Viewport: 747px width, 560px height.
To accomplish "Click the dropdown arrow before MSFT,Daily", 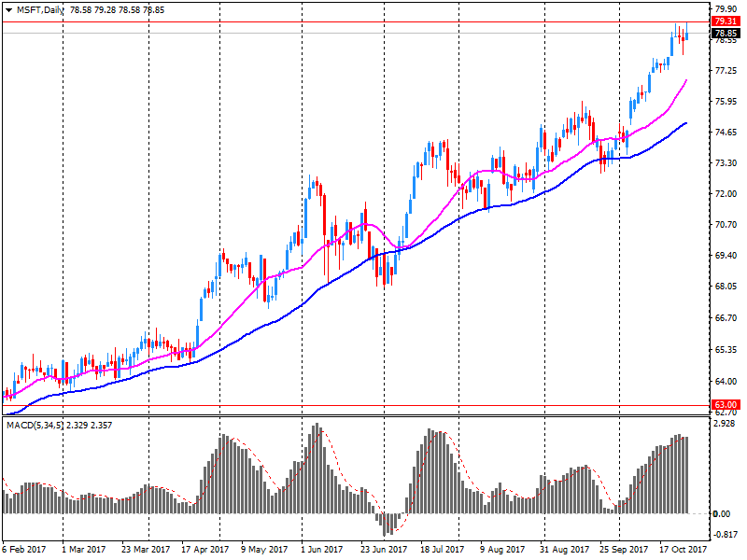I will [x=9, y=10].
